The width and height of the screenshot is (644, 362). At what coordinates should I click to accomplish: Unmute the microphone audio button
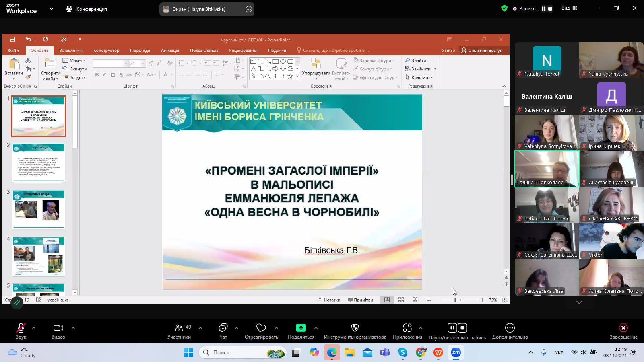[21, 328]
